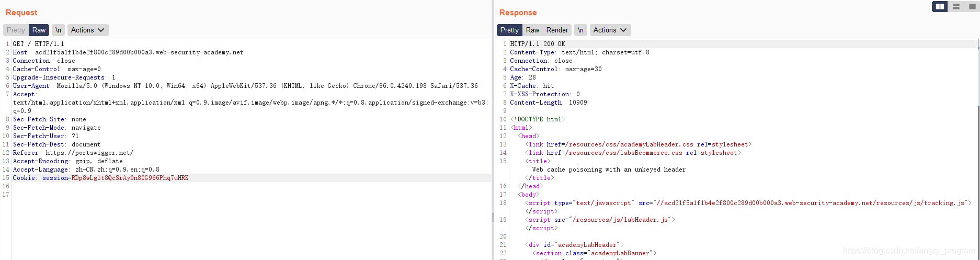Click 'Sec-Fetch-User: ?1' header
Image resolution: width=980 pixels, height=260 pixels.
(45, 136)
